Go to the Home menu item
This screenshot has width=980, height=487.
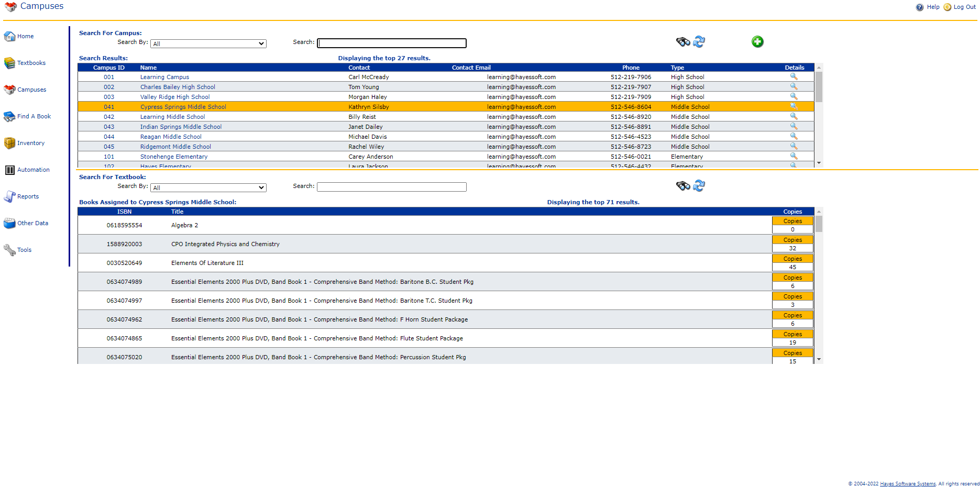click(25, 36)
